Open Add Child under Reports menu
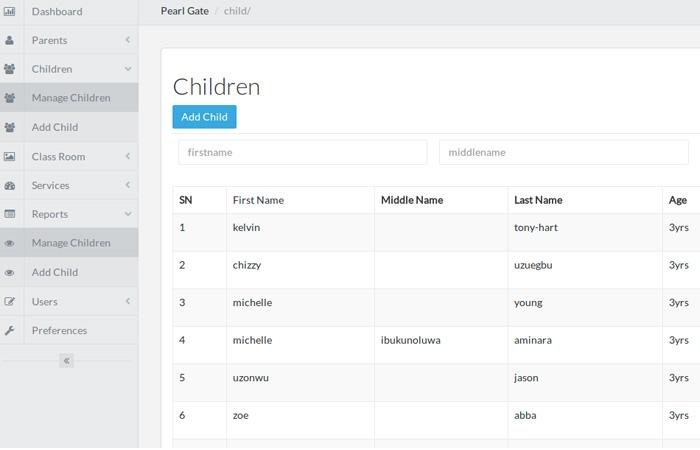This screenshot has width=700, height=450. tap(55, 272)
